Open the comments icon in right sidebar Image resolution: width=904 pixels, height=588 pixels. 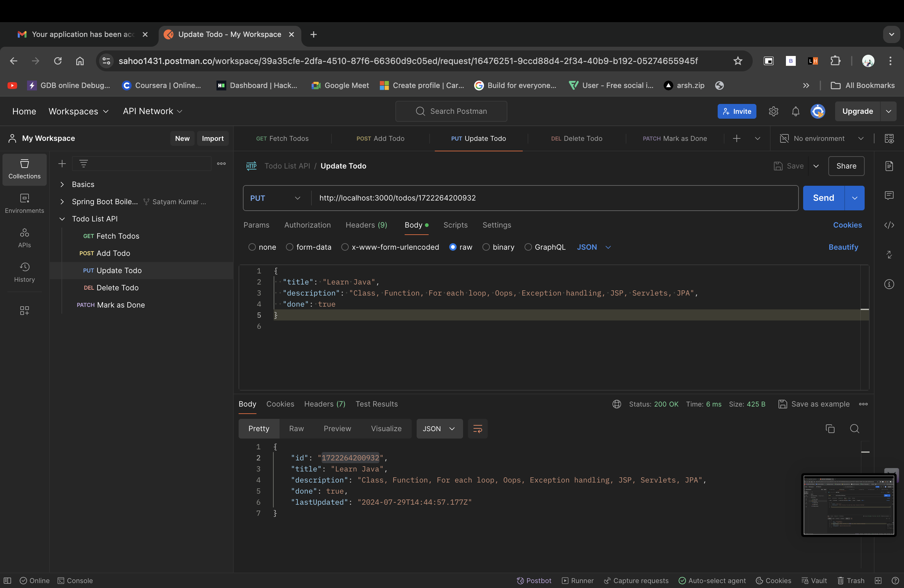click(889, 196)
